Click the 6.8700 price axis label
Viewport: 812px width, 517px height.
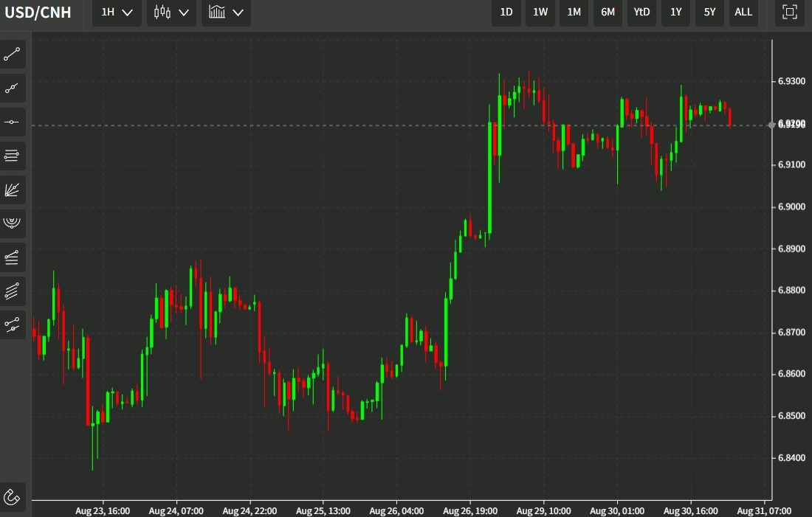click(x=792, y=332)
